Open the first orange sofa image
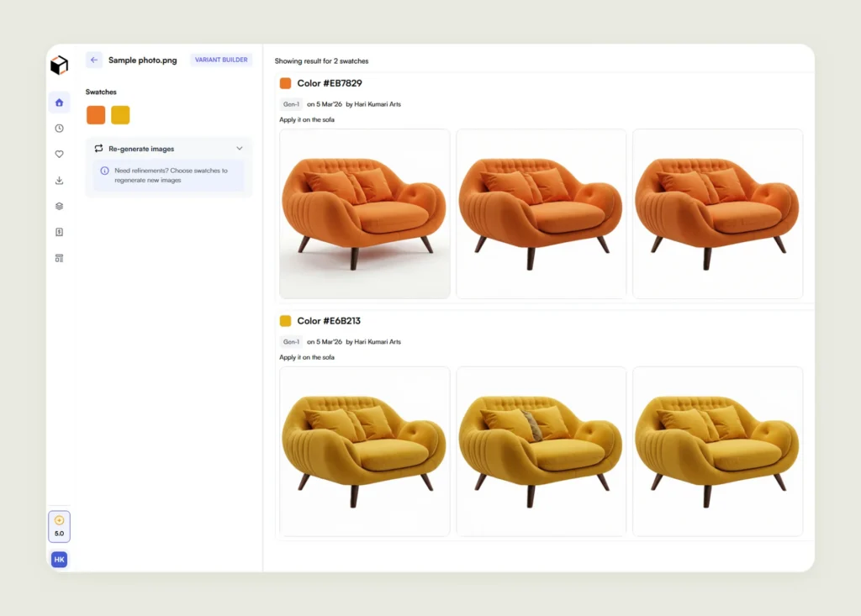 tap(364, 213)
